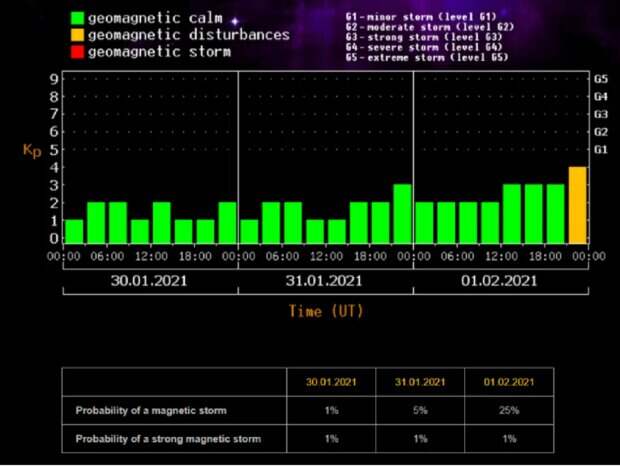Click the orange geomagnetic disturbances legend swatch
Screen dimensions: 620x466
(x=76, y=35)
